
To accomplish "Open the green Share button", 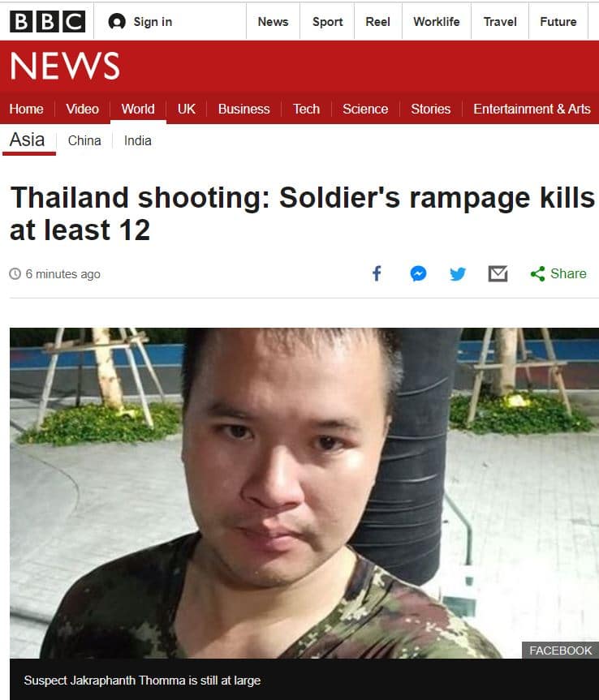I will pyautogui.click(x=558, y=273).
